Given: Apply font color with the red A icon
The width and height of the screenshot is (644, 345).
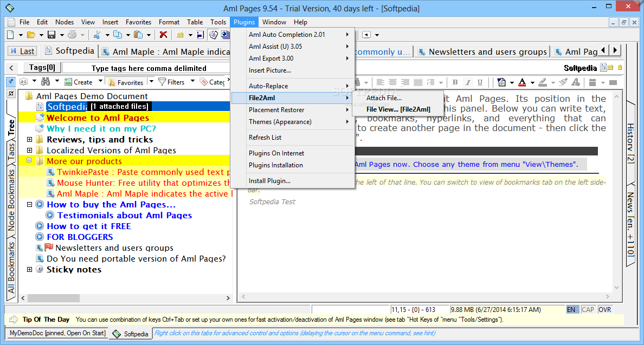Looking at the screenshot, I should 522,82.
